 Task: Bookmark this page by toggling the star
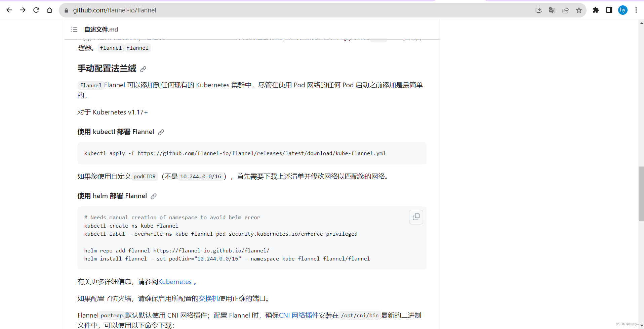coord(579,10)
